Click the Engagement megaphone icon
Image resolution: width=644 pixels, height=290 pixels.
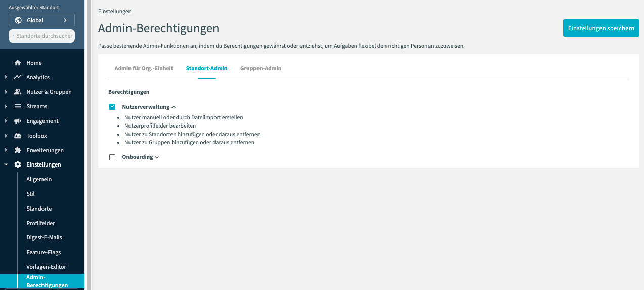click(x=18, y=121)
